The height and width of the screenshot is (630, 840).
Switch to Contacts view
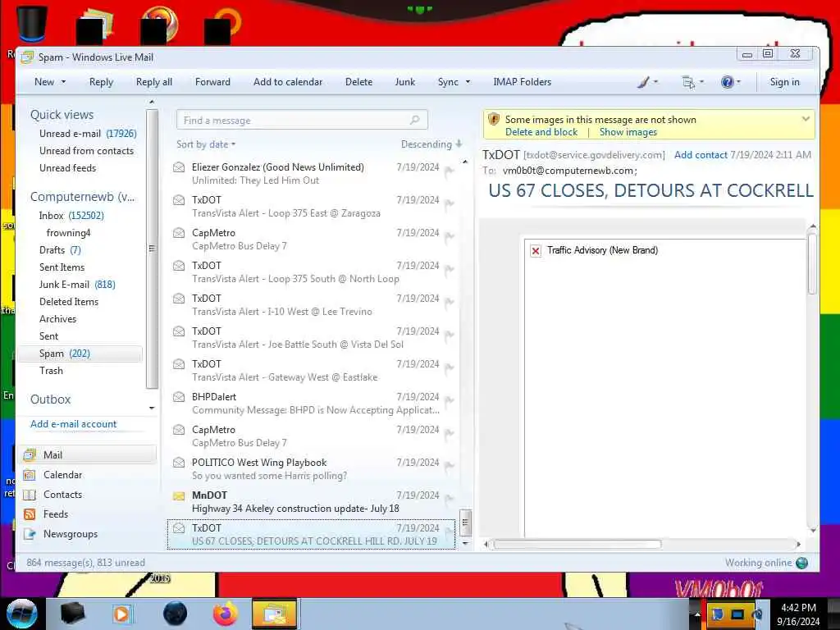(x=62, y=495)
